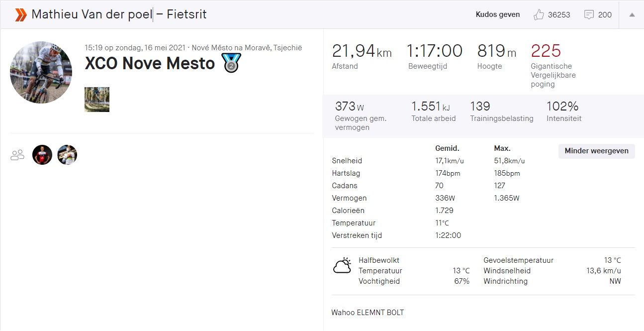
Task: Click the second athlete avatar
Action: 67,155
